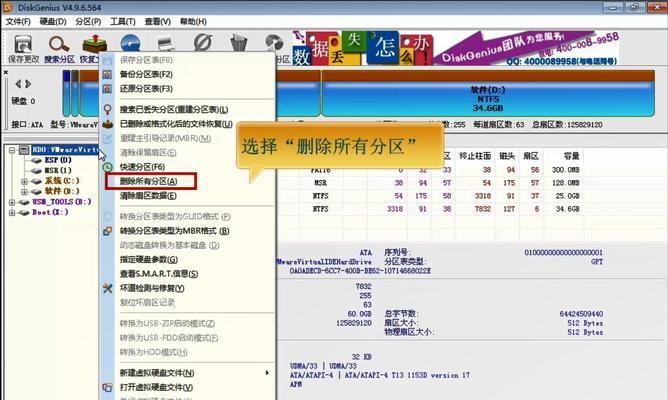Open the 分区(P) menu
Screen dimensions: 668x400
88,21
